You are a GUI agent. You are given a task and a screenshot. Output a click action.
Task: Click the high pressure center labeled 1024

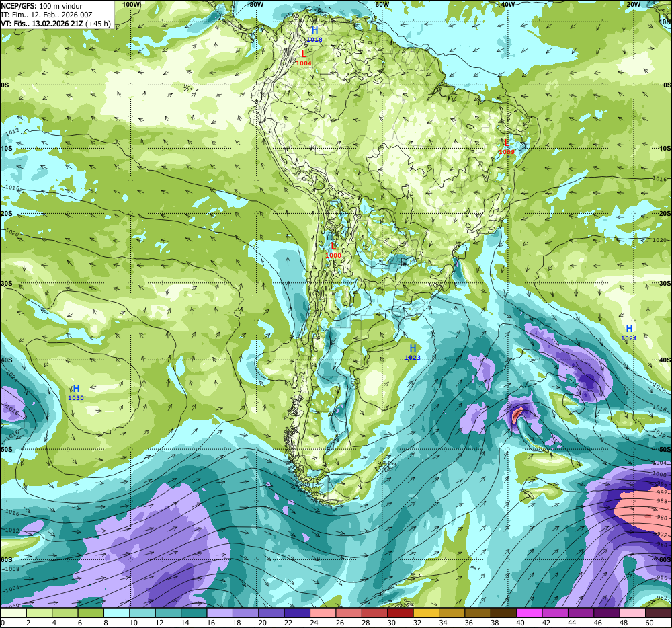click(x=629, y=332)
